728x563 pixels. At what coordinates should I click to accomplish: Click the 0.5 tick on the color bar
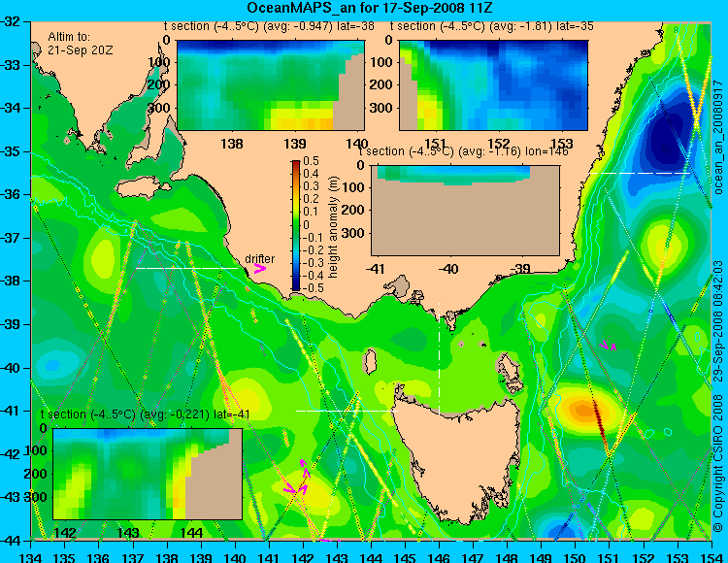311,161
